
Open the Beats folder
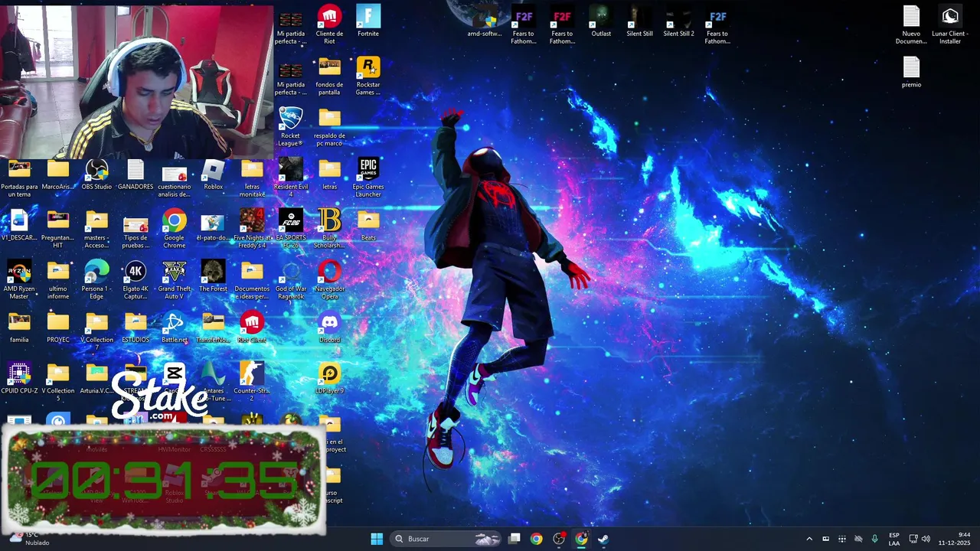point(368,225)
